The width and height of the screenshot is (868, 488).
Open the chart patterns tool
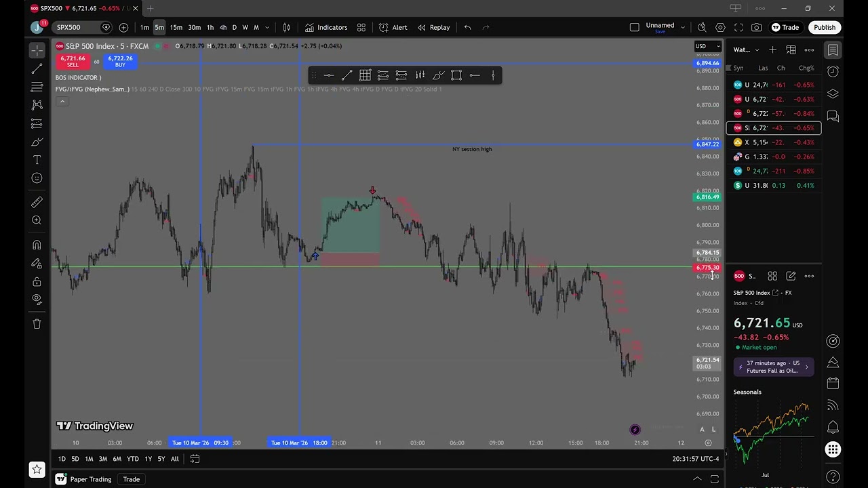point(37,105)
